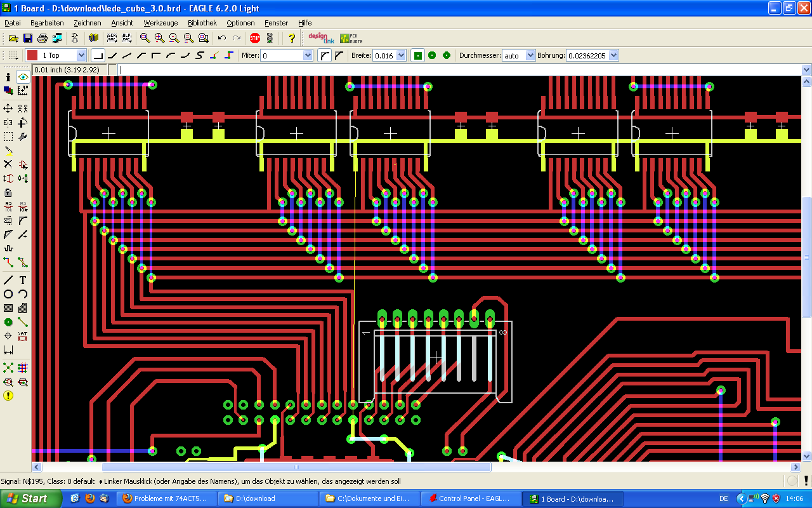Open the Werkzeuge menu
The image size is (812, 508).
(160, 23)
